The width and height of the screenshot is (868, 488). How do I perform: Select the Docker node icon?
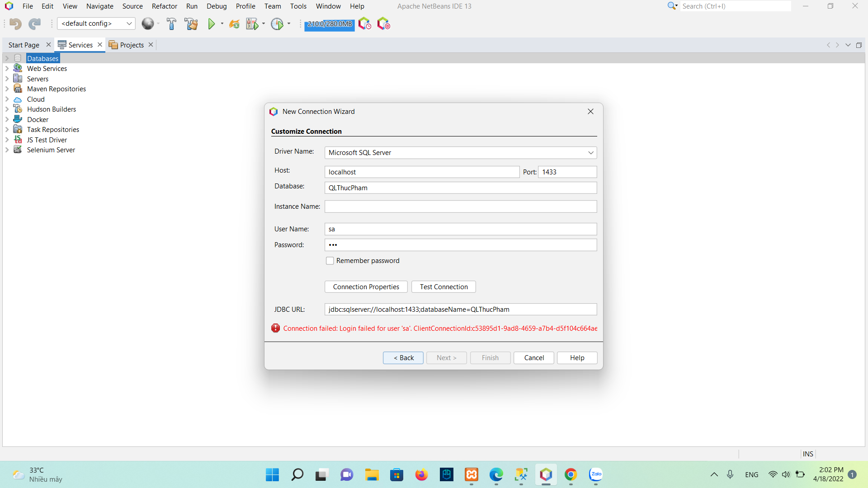pos(18,119)
